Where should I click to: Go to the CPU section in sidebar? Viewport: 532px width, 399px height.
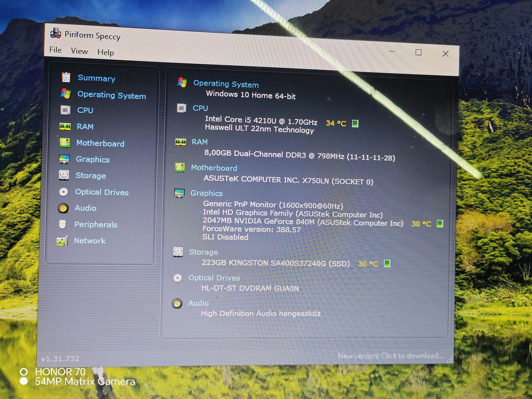click(x=85, y=110)
